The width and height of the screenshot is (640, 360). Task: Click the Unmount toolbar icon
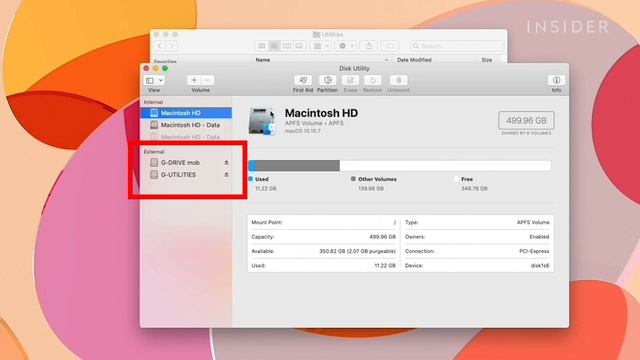[x=399, y=80]
